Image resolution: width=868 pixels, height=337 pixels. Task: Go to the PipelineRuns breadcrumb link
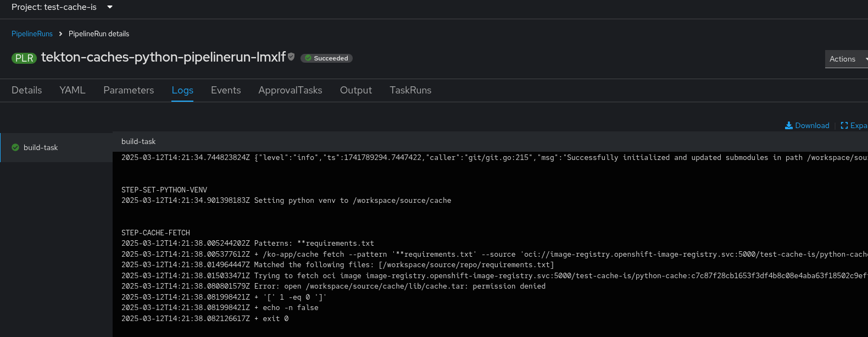tap(32, 34)
